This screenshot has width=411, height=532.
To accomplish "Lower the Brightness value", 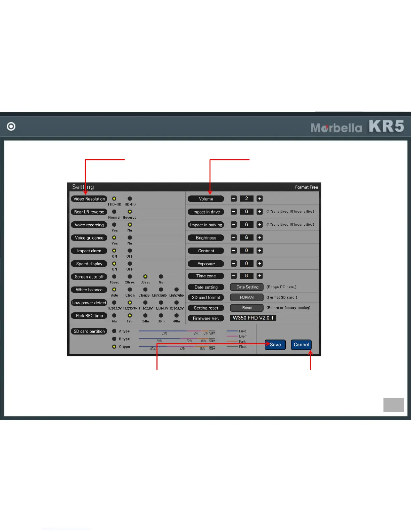I will coord(234,237).
